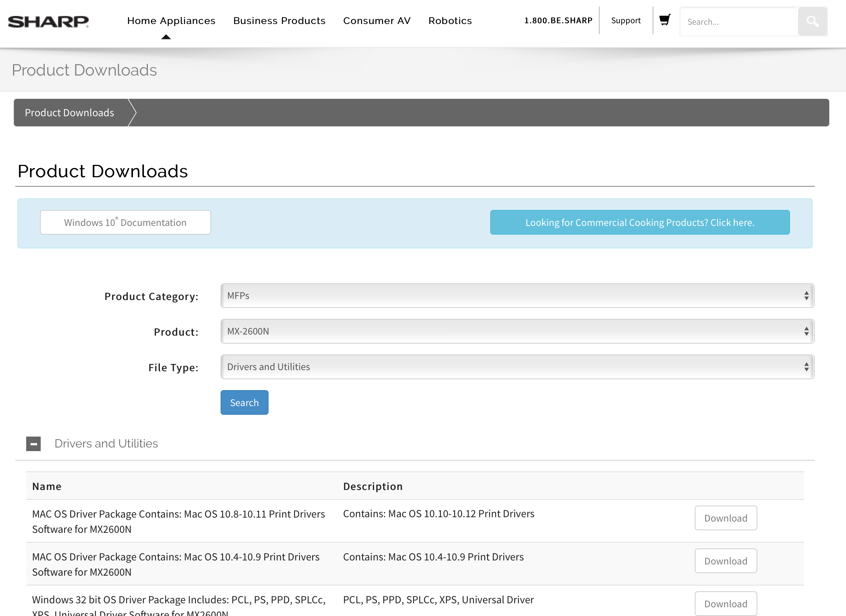Focus the site search input field
Image resolution: width=846 pixels, height=616 pixels.
tap(738, 22)
